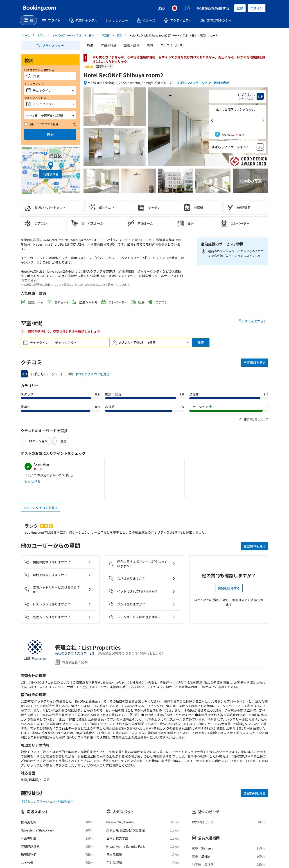
Task: Select the 宿 (stays) tab
Action: [29, 20]
